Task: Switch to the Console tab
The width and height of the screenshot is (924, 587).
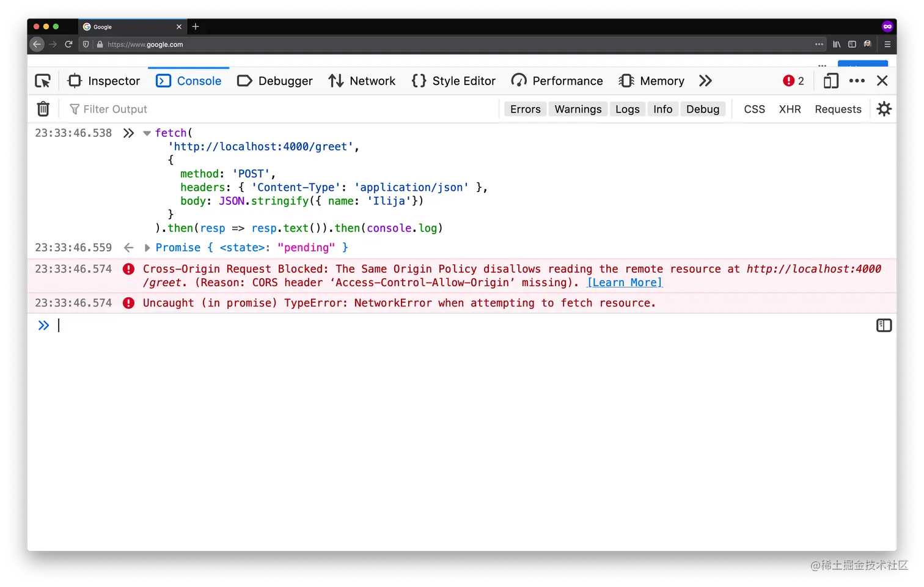Action: coord(189,81)
